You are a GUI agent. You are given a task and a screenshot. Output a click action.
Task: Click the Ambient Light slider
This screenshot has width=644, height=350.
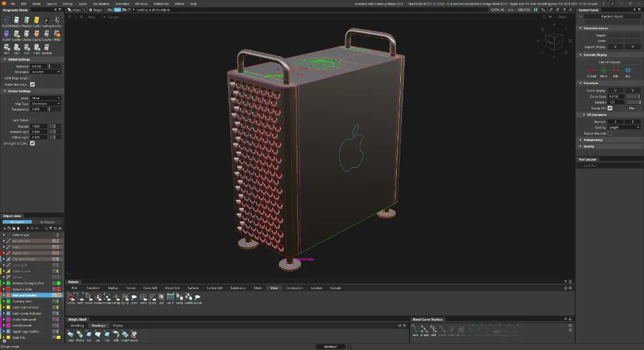tap(55, 132)
